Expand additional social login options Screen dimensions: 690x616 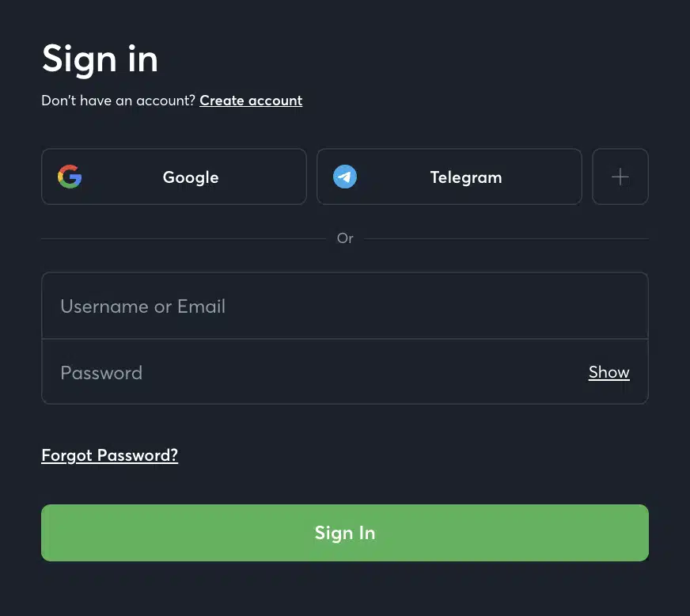click(620, 177)
